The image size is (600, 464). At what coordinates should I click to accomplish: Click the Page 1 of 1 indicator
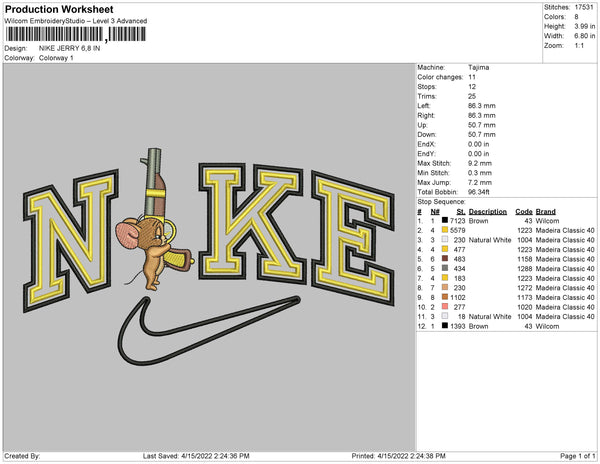click(577, 456)
